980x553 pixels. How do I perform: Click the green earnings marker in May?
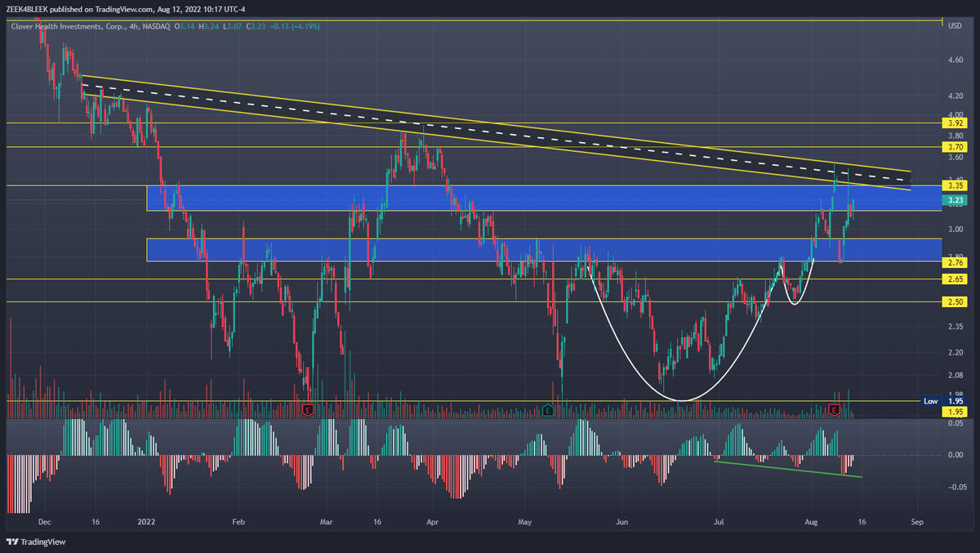coord(548,408)
